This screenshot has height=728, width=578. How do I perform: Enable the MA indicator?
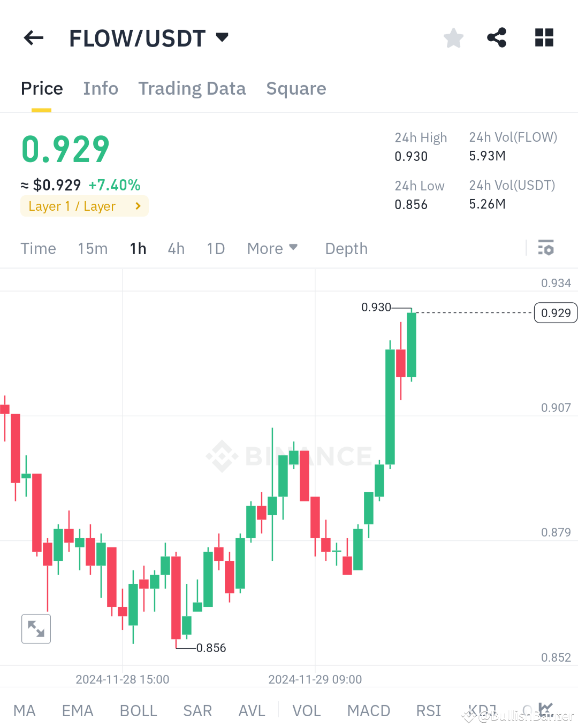[25, 710]
